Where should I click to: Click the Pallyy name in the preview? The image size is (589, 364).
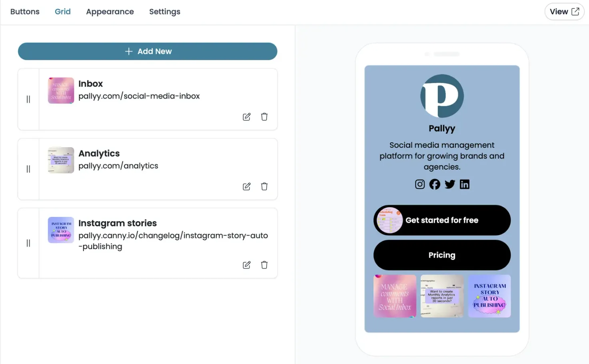coord(442,128)
